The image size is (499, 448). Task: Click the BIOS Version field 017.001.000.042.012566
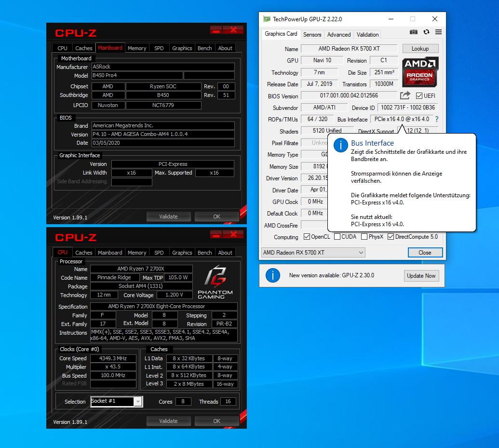(x=349, y=95)
